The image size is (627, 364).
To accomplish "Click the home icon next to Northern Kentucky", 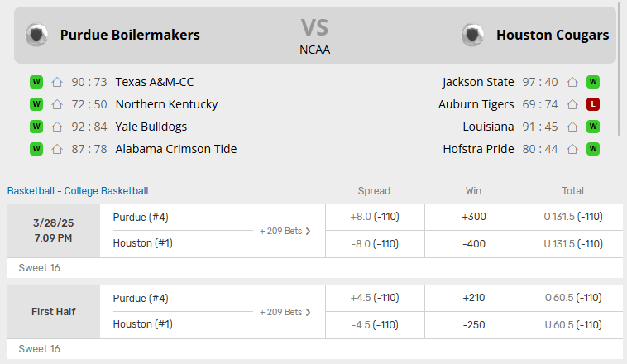I will click(57, 104).
